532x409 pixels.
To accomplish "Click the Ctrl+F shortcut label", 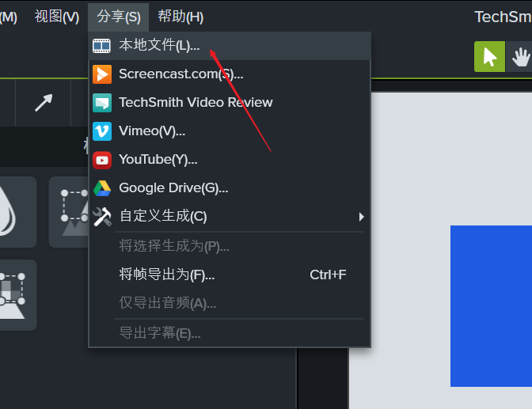I will pyautogui.click(x=328, y=275).
